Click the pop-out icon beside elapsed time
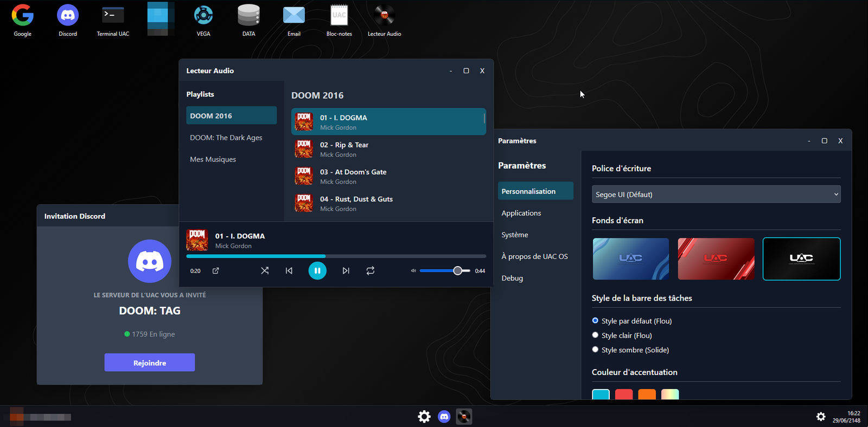The height and width of the screenshot is (427, 868). [x=216, y=270]
